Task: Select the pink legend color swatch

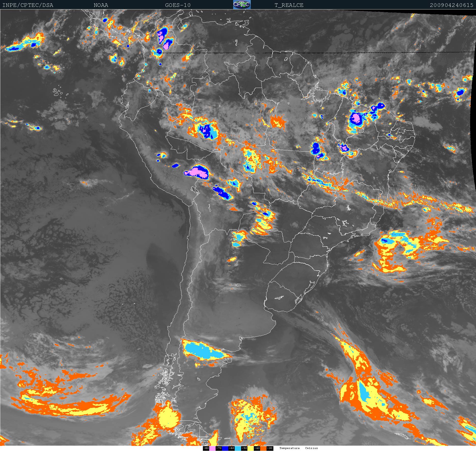Action: point(212,448)
